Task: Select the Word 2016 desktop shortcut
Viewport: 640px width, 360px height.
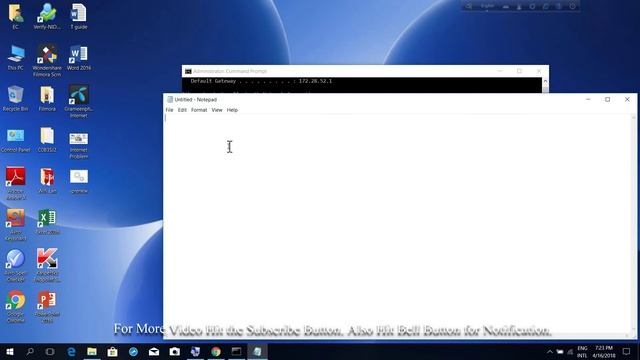Action: 79,58
